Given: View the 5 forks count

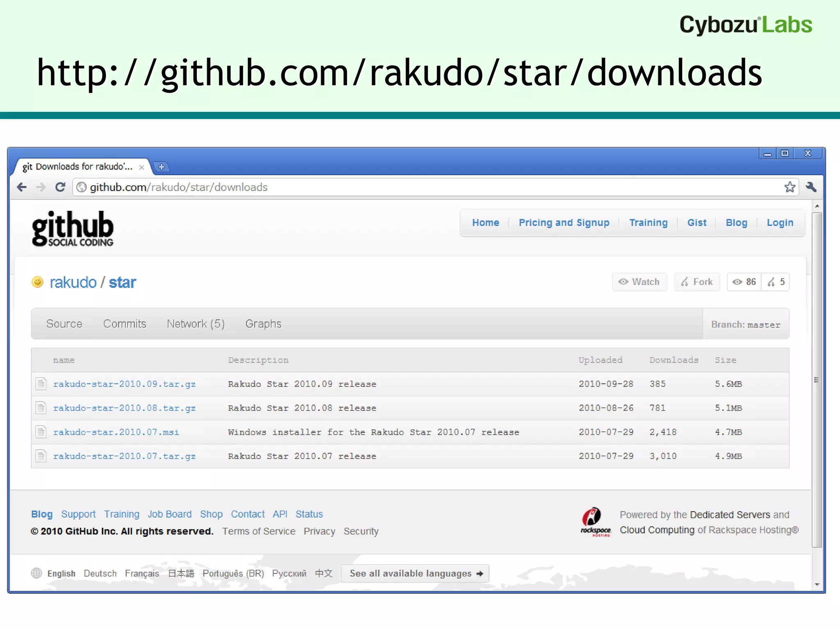Looking at the screenshot, I should point(776,282).
